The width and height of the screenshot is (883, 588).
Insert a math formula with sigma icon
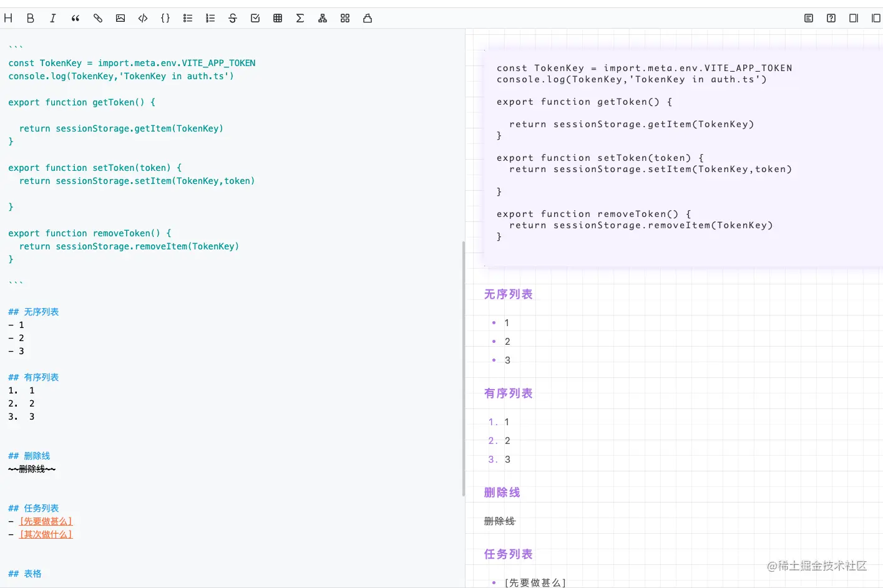[300, 18]
